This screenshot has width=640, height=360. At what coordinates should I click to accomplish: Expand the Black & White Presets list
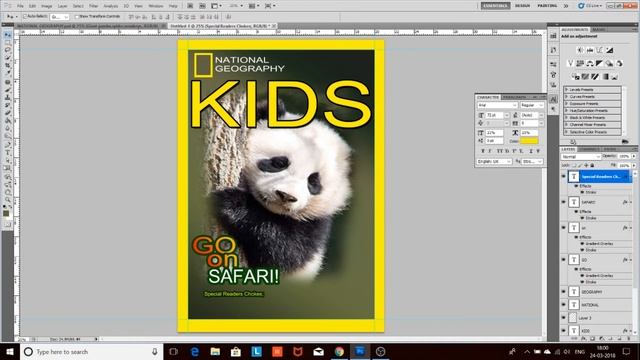tap(593, 118)
